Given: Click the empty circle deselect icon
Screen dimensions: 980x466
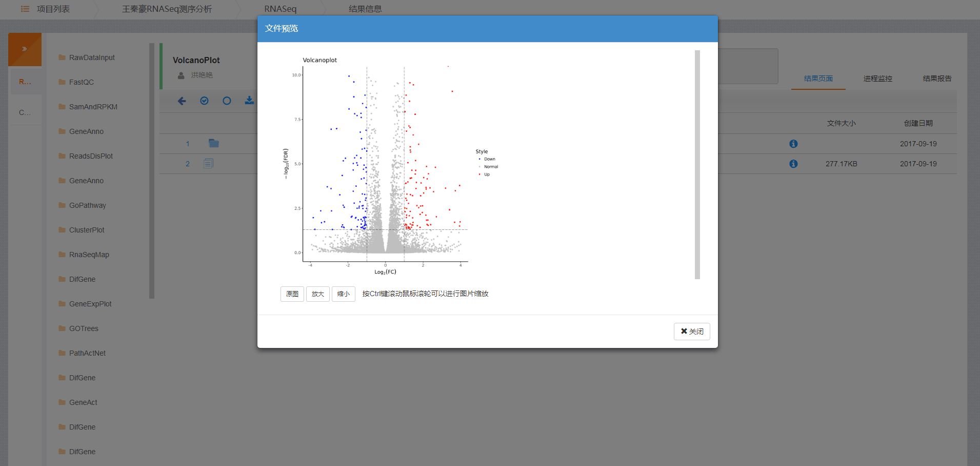Looking at the screenshot, I should pyautogui.click(x=227, y=101).
